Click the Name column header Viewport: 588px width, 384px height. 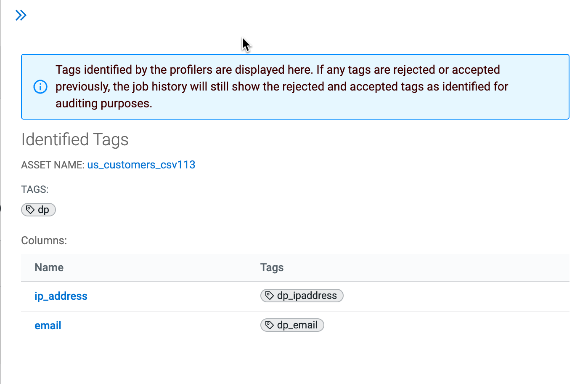click(x=49, y=267)
